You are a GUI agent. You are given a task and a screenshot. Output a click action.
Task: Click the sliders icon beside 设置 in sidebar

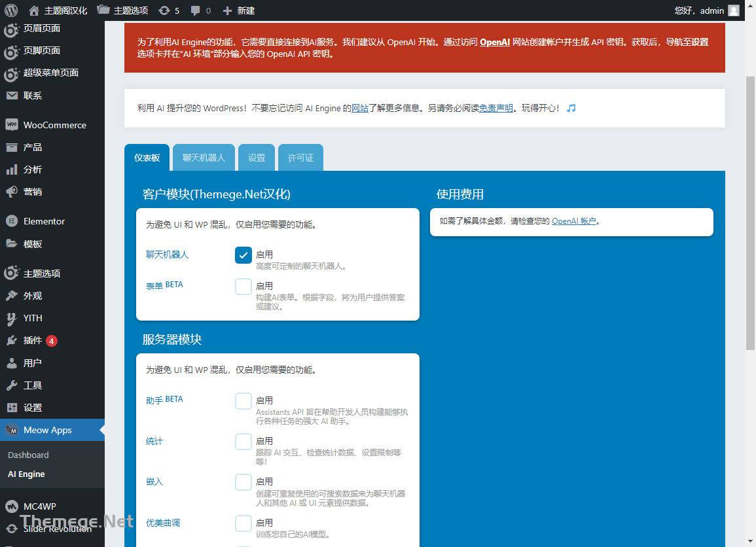12,408
